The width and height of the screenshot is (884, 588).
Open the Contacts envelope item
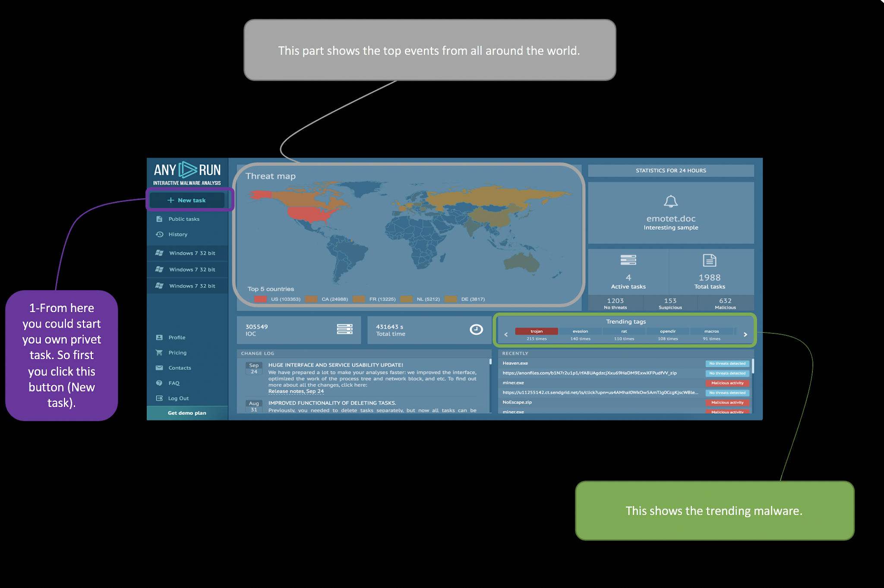tap(179, 368)
